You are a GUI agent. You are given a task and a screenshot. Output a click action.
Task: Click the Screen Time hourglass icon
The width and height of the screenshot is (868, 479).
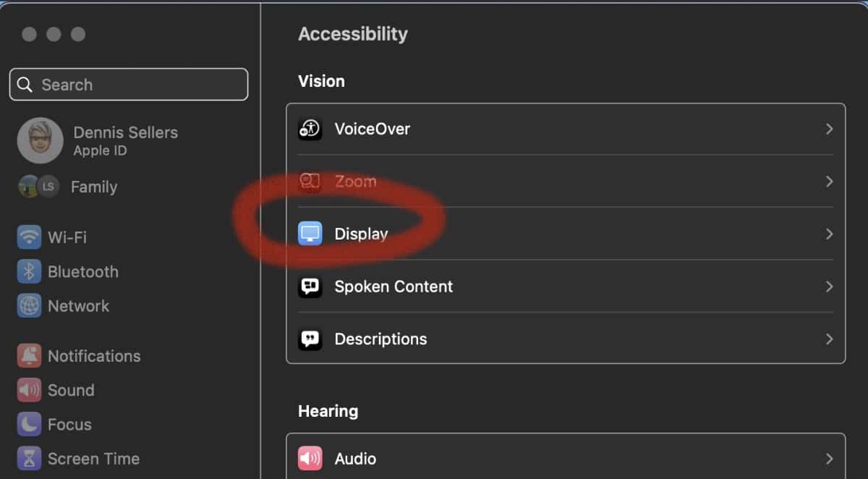point(29,459)
